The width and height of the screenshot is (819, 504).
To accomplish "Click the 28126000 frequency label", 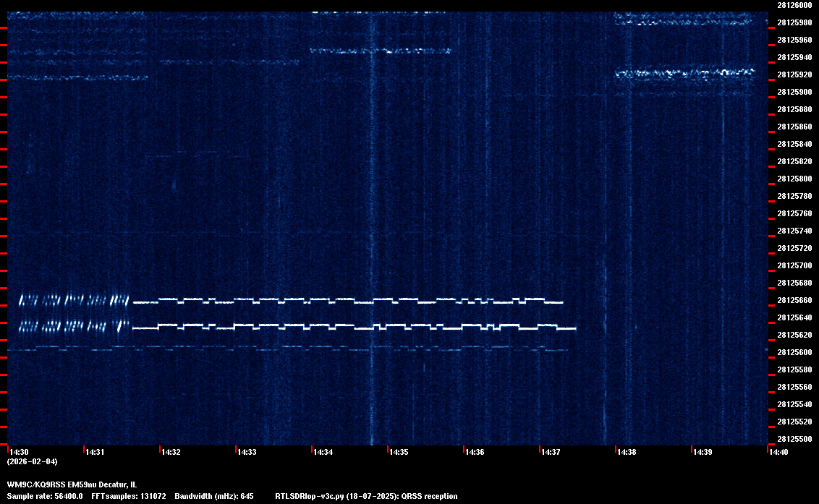I will (x=794, y=5).
